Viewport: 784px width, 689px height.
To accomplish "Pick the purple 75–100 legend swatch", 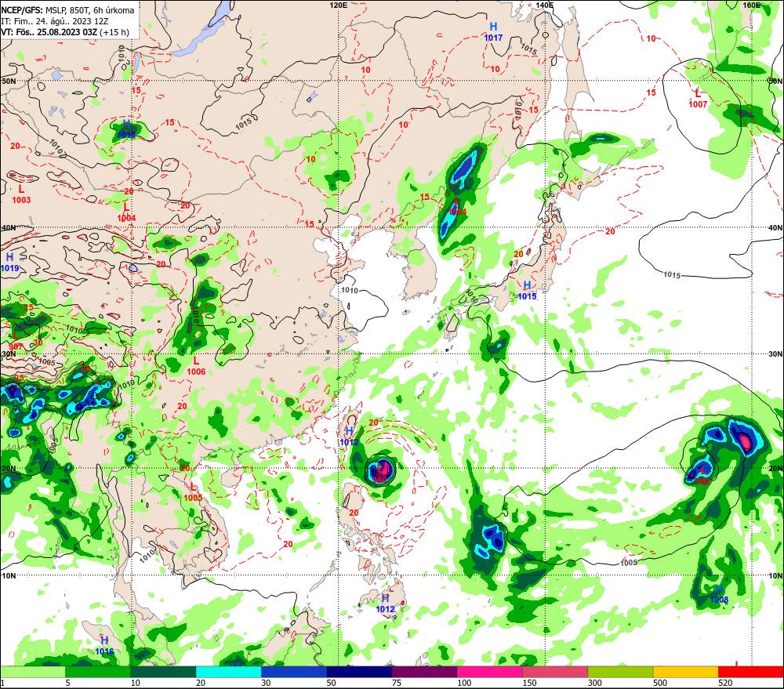I will click(424, 672).
